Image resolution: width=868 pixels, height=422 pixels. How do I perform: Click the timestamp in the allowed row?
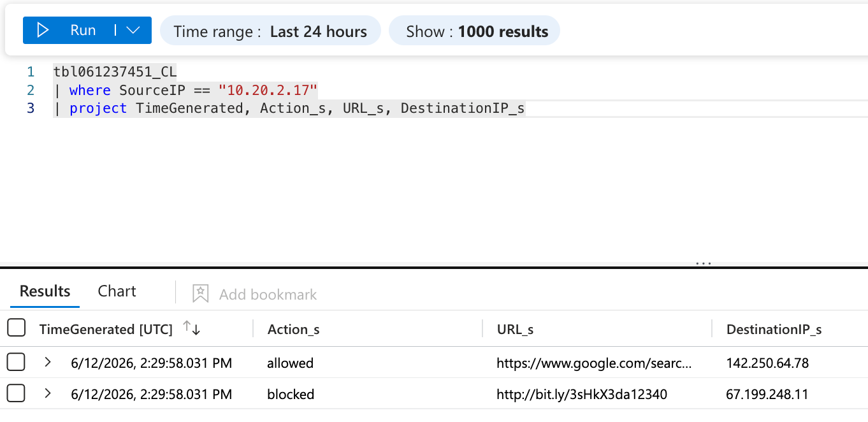point(151,363)
